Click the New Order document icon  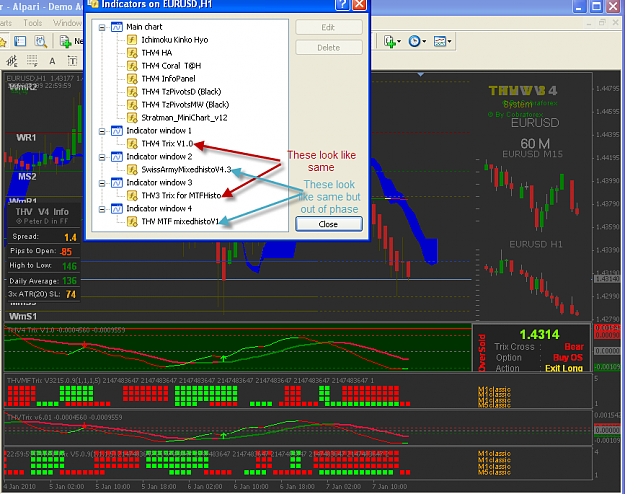(65, 41)
